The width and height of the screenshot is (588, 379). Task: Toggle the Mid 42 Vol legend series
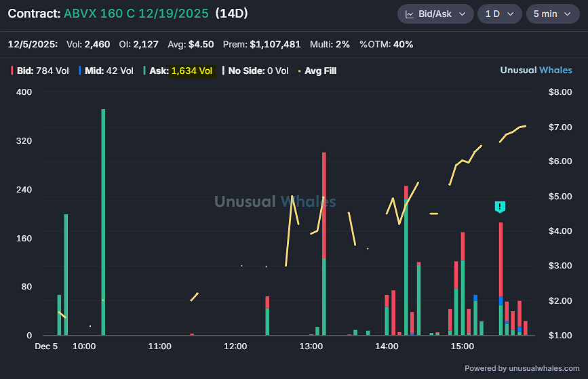pos(106,71)
